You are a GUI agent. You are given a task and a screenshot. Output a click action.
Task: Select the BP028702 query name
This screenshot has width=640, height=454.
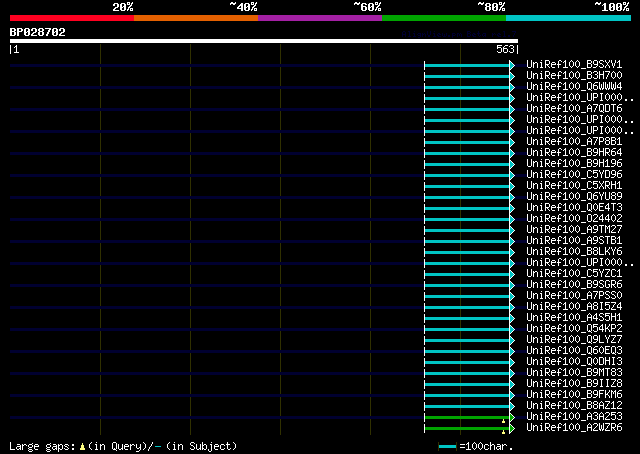point(38,32)
